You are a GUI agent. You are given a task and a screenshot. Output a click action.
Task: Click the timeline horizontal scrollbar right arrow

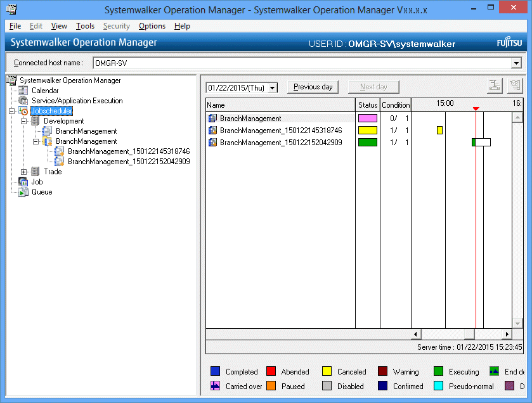pyautogui.click(x=507, y=334)
